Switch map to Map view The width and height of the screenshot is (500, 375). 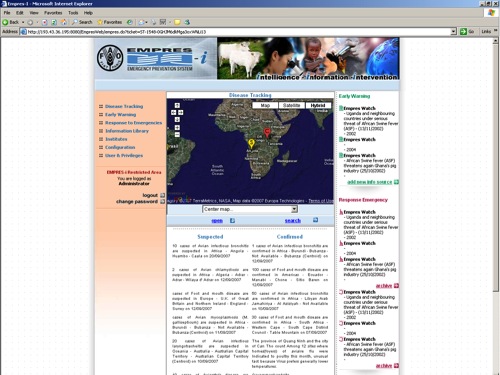(265, 105)
